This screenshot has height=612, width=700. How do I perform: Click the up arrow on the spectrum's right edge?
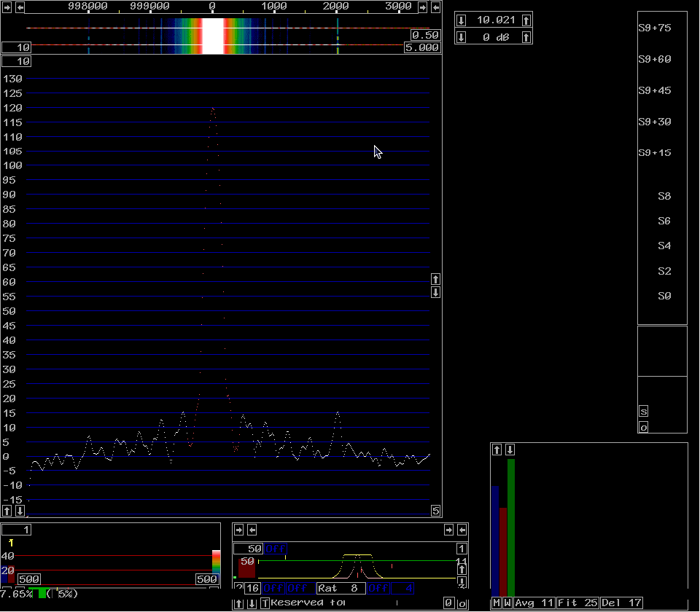click(x=435, y=279)
